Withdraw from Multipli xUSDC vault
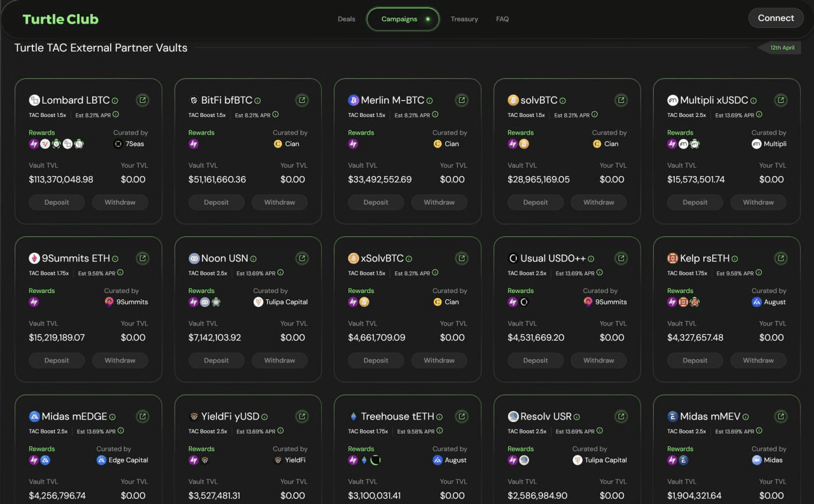Image resolution: width=814 pixels, height=504 pixels. click(759, 202)
